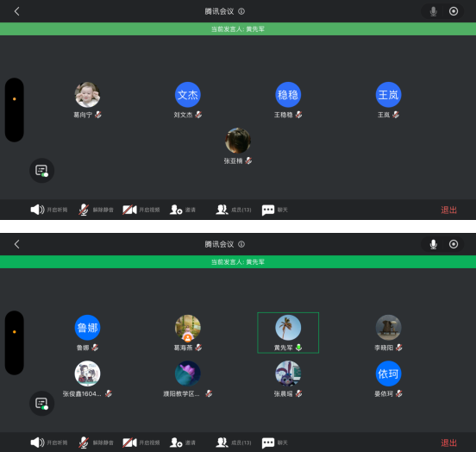
Task: Select the 鲁娜 participant avatar
Action: (x=87, y=328)
